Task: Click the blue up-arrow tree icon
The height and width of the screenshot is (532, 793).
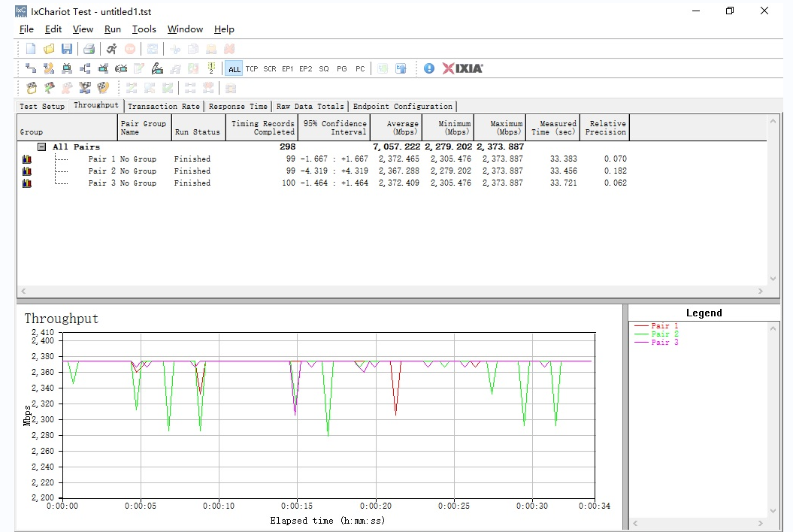Action: coord(401,68)
